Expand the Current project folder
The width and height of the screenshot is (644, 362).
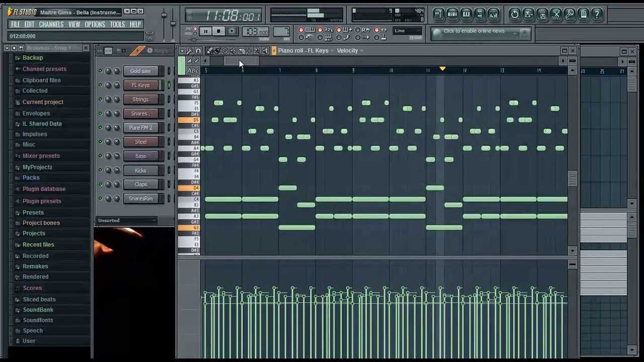[x=43, y=102]
